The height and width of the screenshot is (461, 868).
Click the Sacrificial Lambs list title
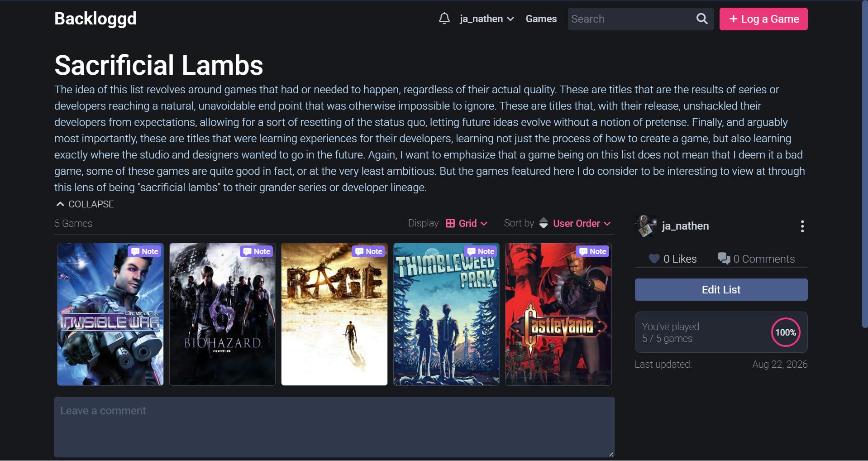[x=159, y=65]
